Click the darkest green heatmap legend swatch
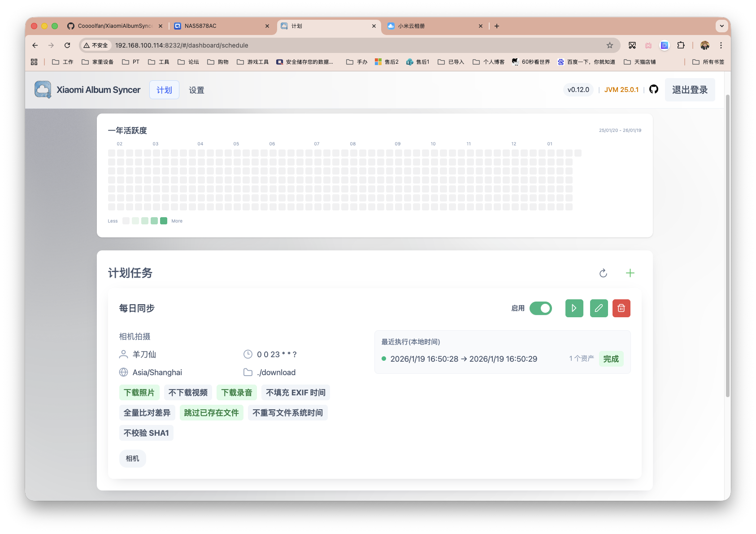 pyautogui.click(x=164, y=221)
